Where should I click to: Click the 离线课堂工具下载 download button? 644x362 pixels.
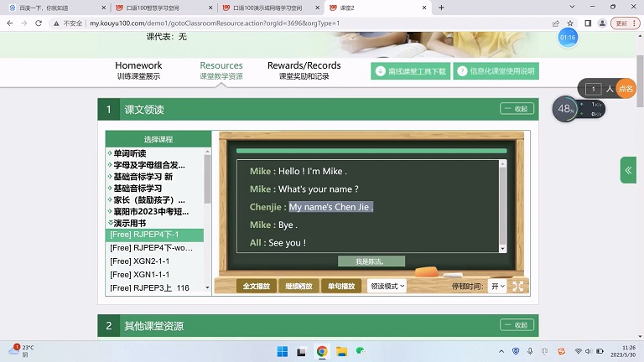point(410,71)
